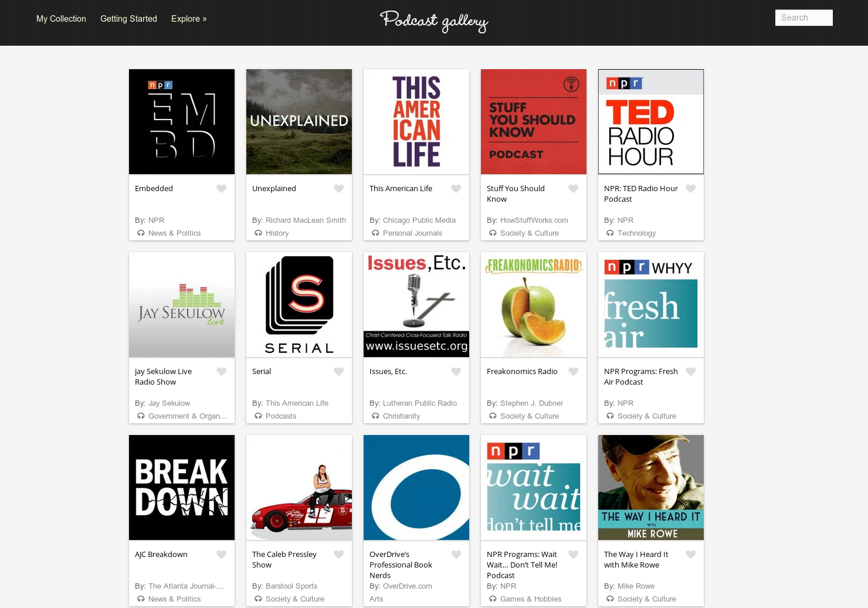This screenshot has height=608, width=868.
Task: Click headphone icon beside Games & Hobbies
Action: point(493,599)
